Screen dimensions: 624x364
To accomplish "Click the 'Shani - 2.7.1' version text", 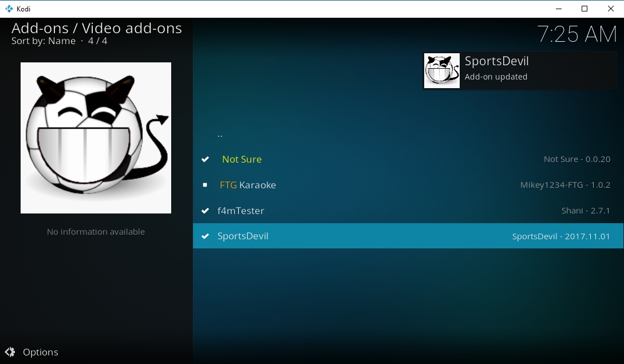I will [x=586, y=211].
